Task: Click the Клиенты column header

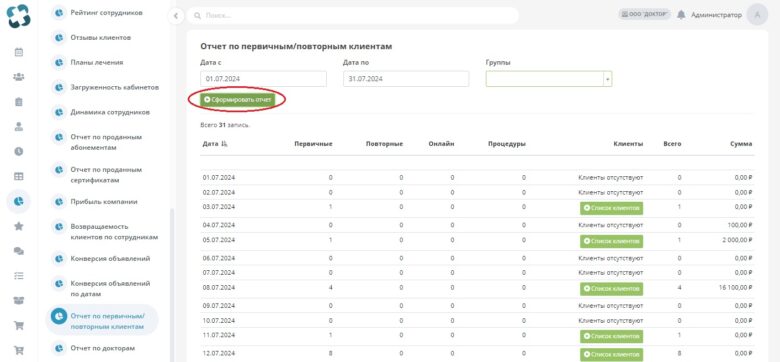Action: (x=628, y=144)
